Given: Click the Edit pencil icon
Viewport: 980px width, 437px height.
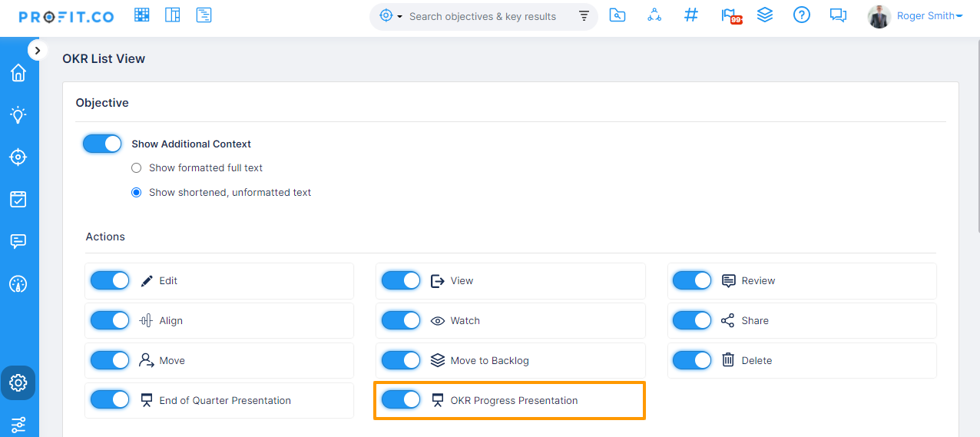Looking at the screenshot, I should coord(147,281).
